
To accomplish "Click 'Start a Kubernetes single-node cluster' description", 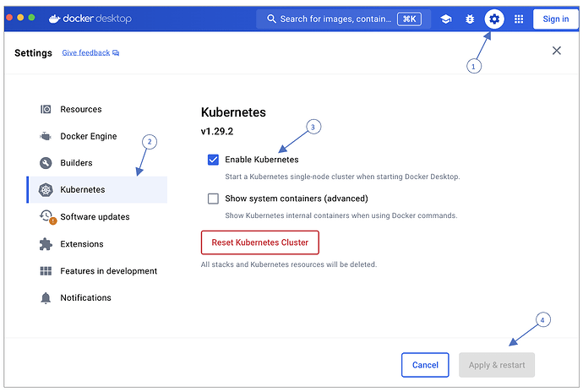I will [342, 177].
